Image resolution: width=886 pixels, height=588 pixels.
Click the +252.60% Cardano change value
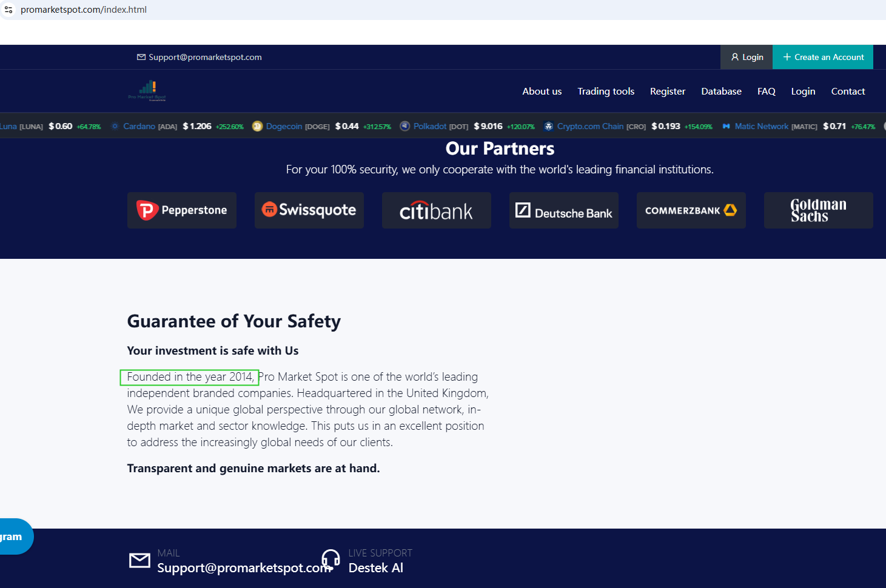[x=230, y=127]
